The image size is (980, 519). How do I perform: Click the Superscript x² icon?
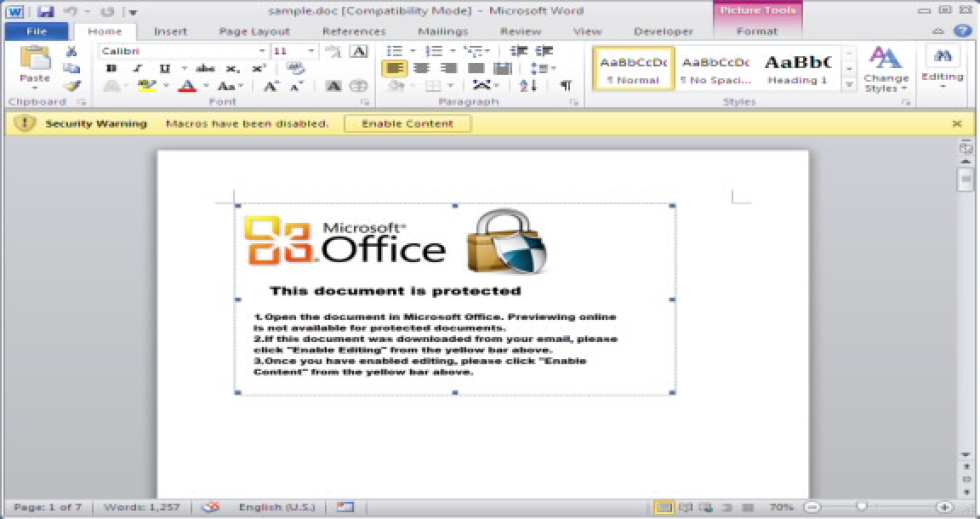coord(259,68)
